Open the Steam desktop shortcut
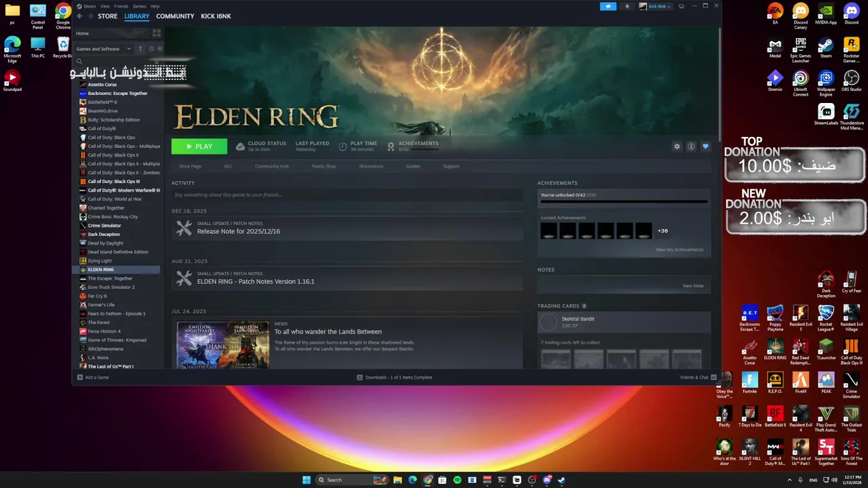Viewport: 868px width, 488px height. 826,47
